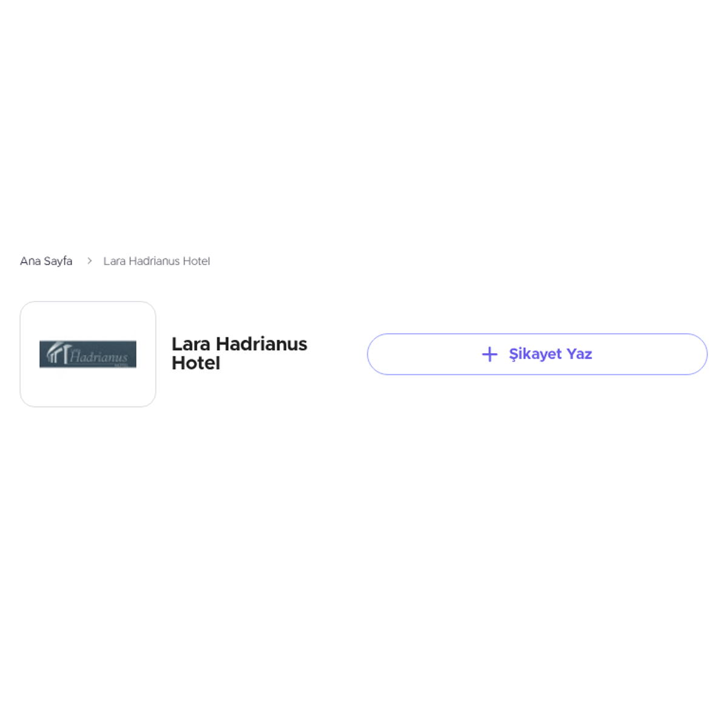Click the gray current-page breadcrumb text
The width and height of the screenshot is (728, 728).
(157, 261)
